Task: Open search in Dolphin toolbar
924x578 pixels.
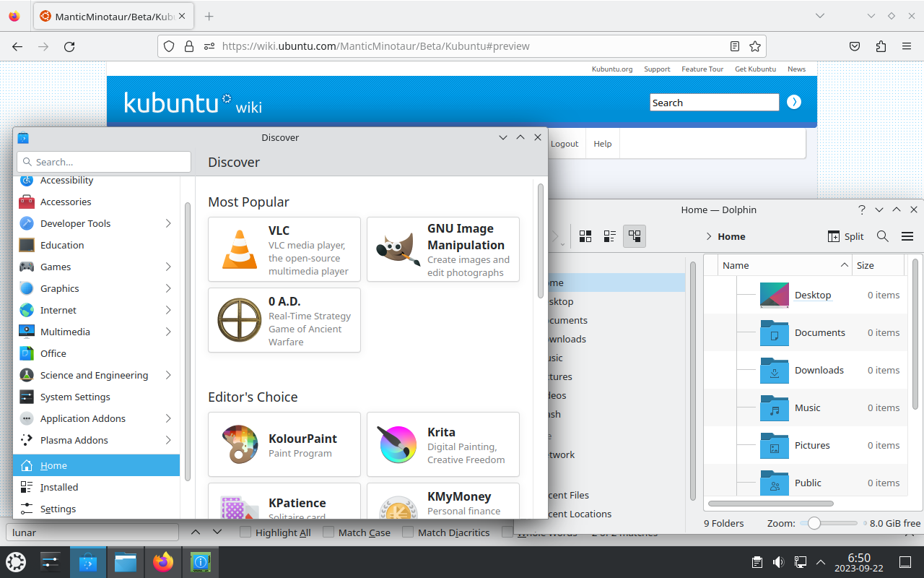Action: (x=882, y=236)
